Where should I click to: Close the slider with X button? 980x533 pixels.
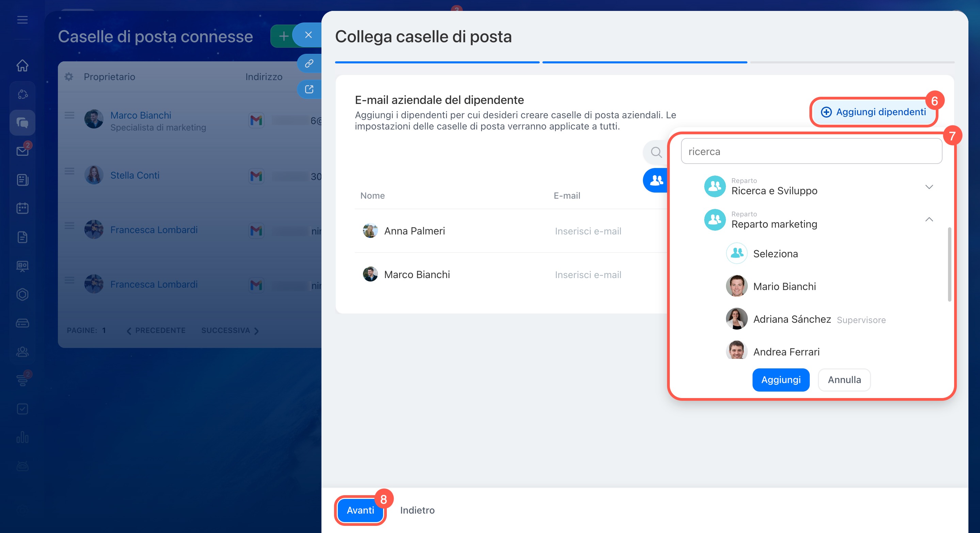click(308, 35)
